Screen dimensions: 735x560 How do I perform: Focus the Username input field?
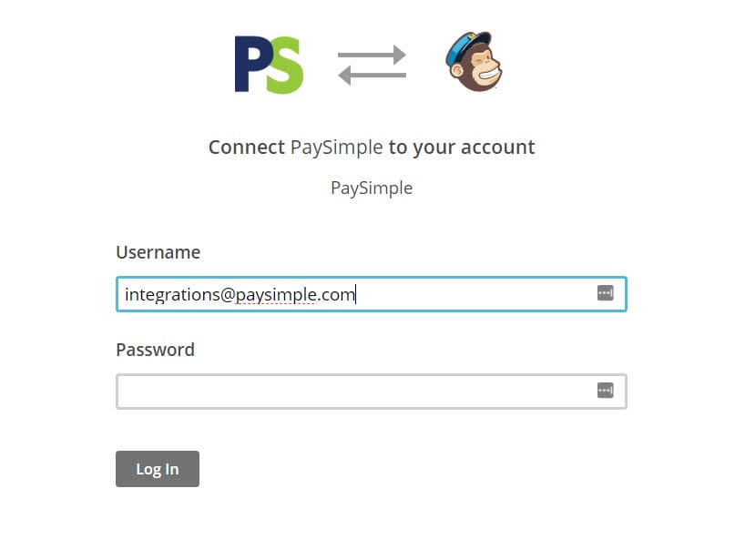coord(372,294)
